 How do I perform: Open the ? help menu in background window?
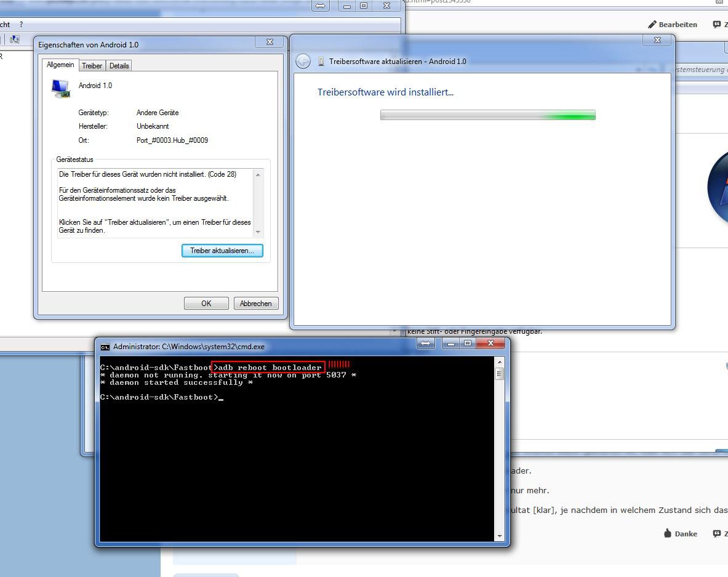point(22,25)
